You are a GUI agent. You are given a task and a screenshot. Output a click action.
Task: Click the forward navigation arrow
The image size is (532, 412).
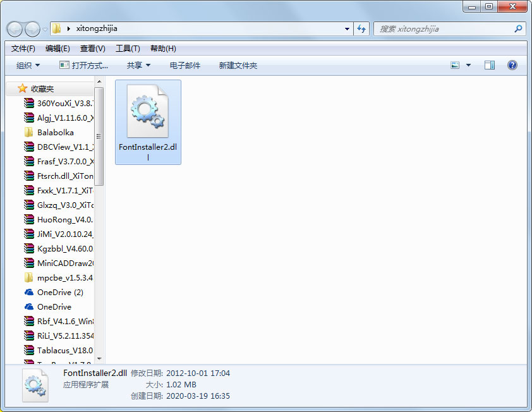[x=30, y=29]
